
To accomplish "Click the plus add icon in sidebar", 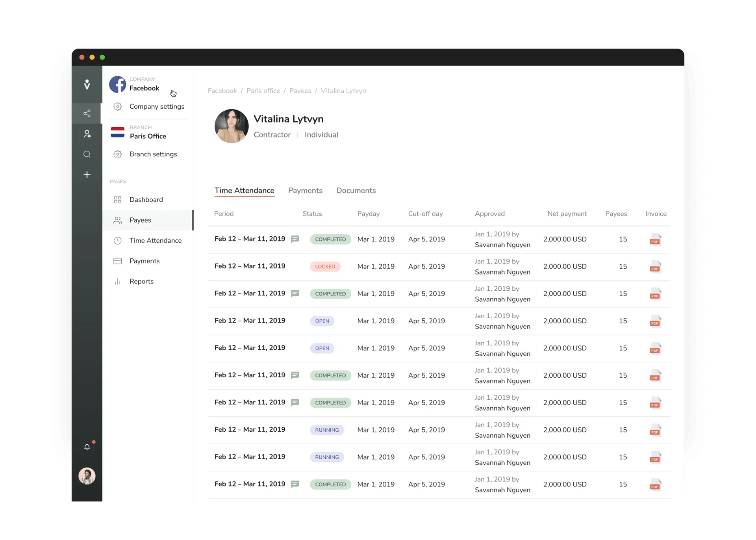I will (x=87, y=174).
